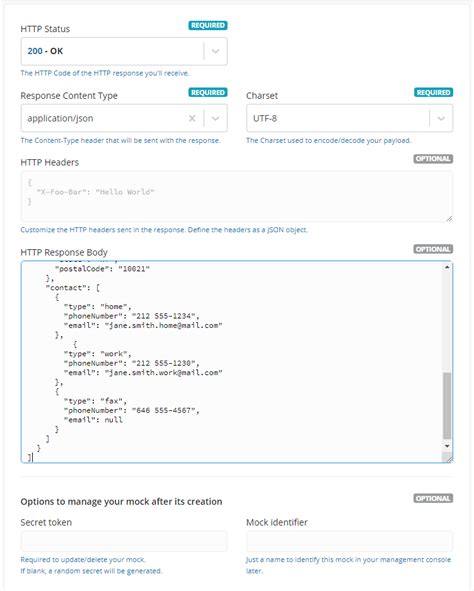Focus the HTTP Headers text area
Screen dimensions: 474x591
click(237, 196)
